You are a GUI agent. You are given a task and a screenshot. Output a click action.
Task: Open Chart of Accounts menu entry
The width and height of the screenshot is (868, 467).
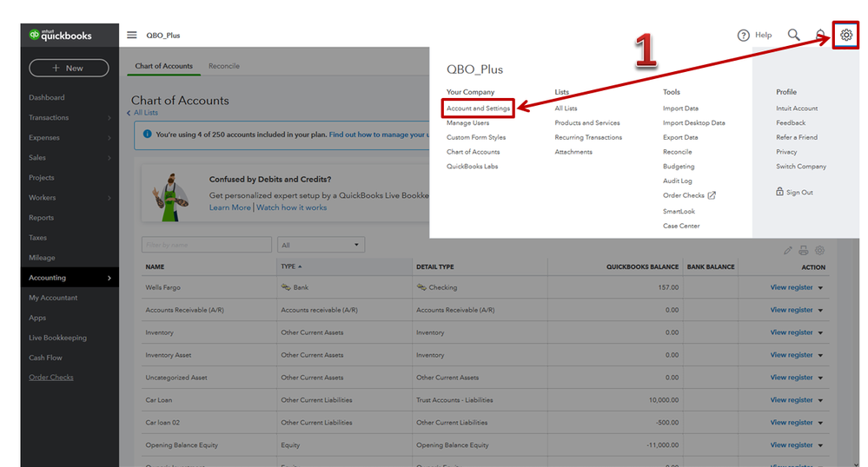click(x=474, y=152)
